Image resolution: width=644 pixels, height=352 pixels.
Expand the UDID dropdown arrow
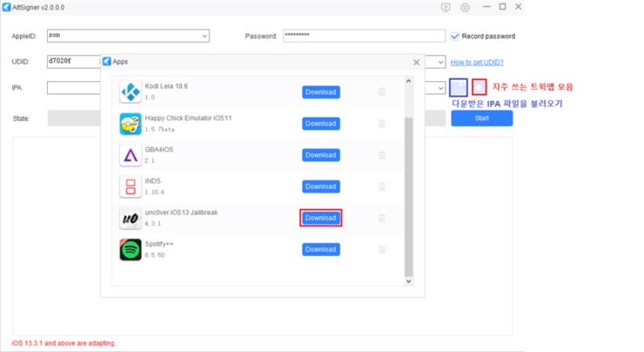(x=440, y=62)
